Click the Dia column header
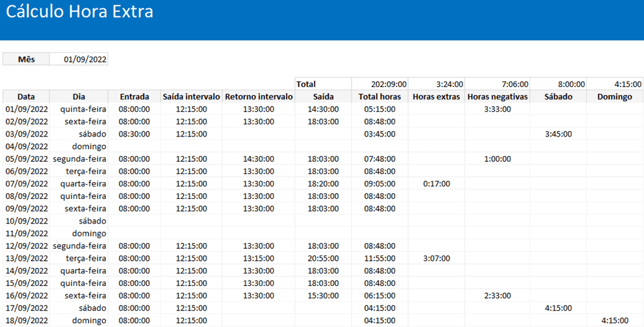This screenshot has width=644, height=327. pos(79,97)
